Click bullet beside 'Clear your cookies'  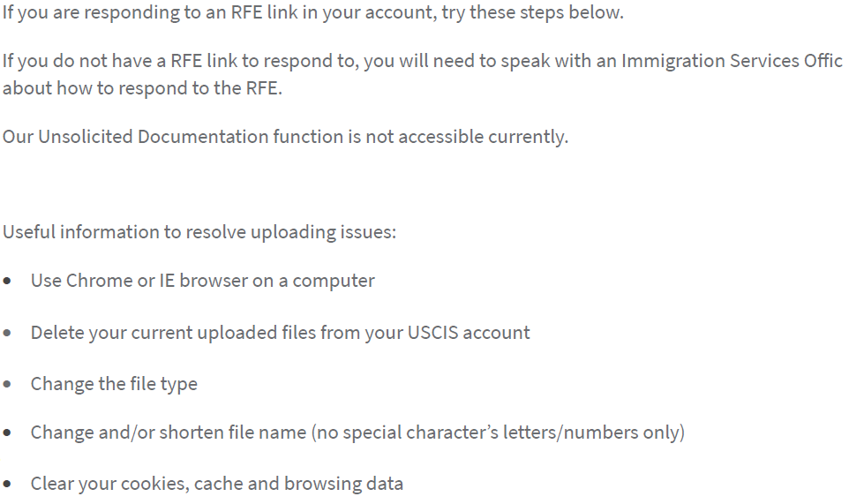(x=7, y=484)
